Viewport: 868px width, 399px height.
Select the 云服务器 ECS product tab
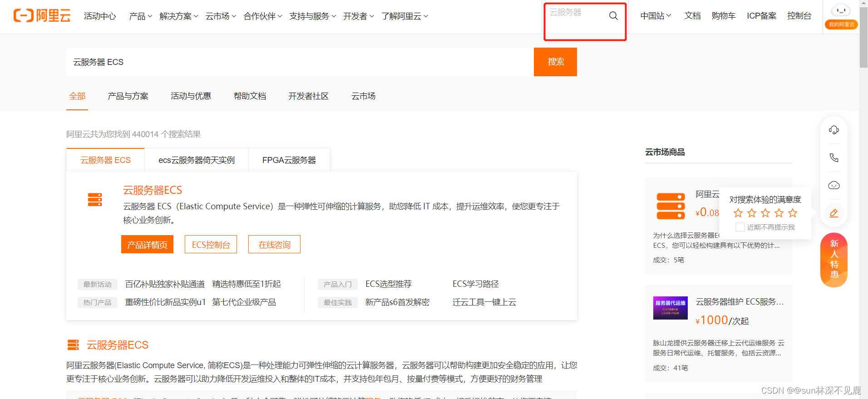point(105,160)
